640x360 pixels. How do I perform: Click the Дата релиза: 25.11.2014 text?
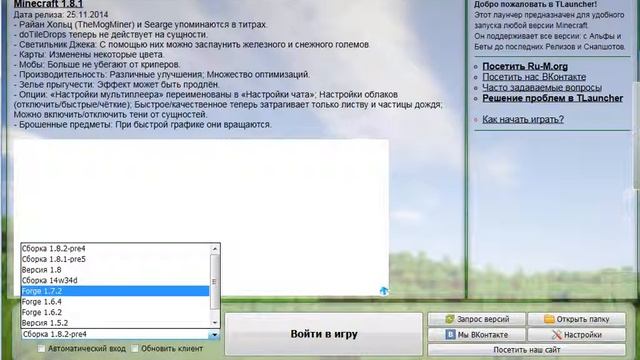[61, 15]
